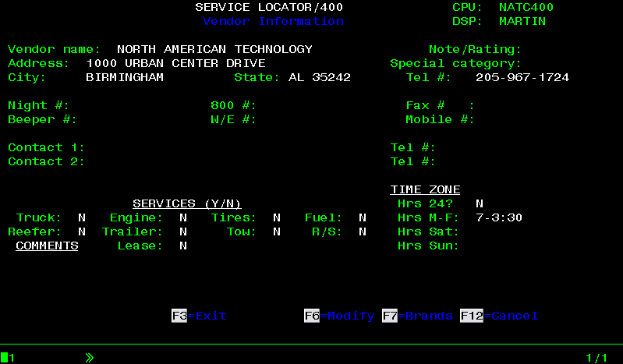Toggle the Reefer service Y/N value
The height and width of the screenshot is (364, 623).
[82, 231]
